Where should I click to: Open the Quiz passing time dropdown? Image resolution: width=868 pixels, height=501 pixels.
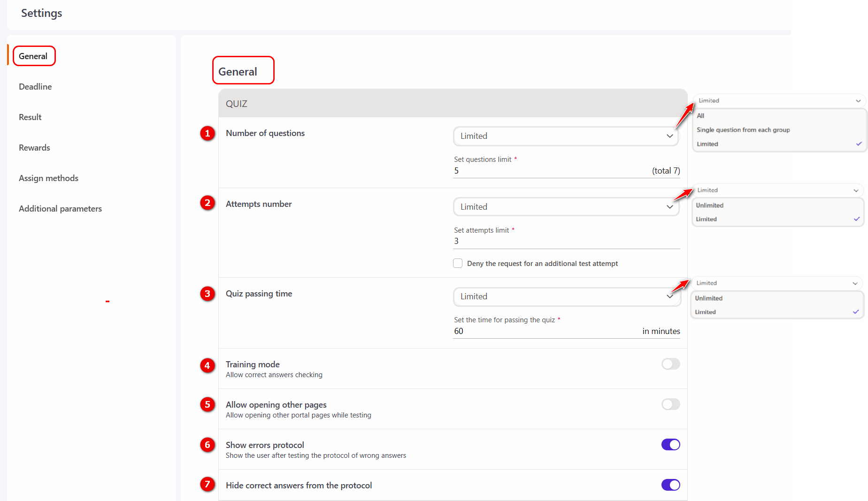(566, 296)
